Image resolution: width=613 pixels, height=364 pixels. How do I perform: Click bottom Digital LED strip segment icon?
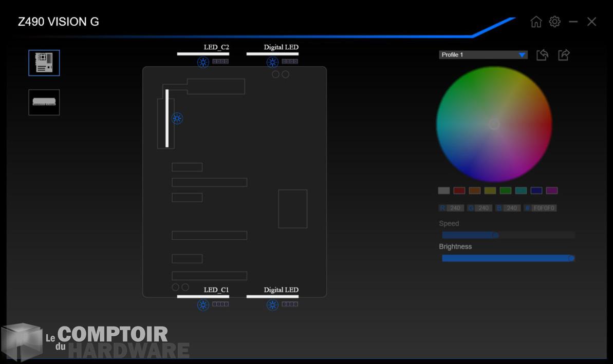tap(290, 304)
